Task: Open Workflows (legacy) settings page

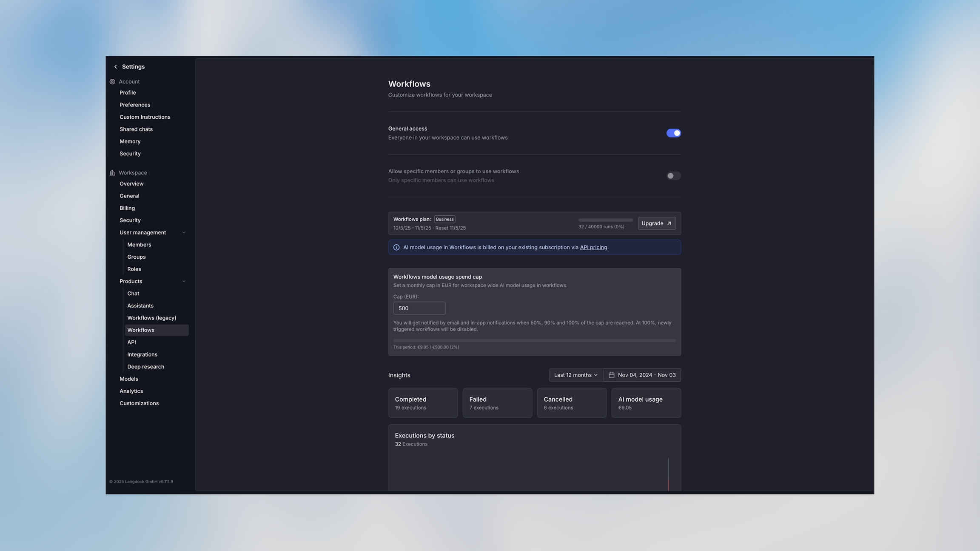Action: pos(151,318)
